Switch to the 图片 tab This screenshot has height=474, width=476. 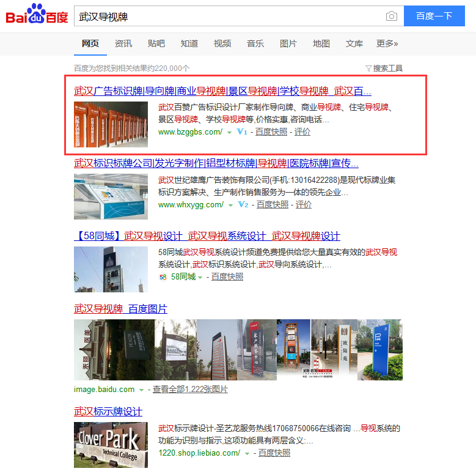point(288,43)
